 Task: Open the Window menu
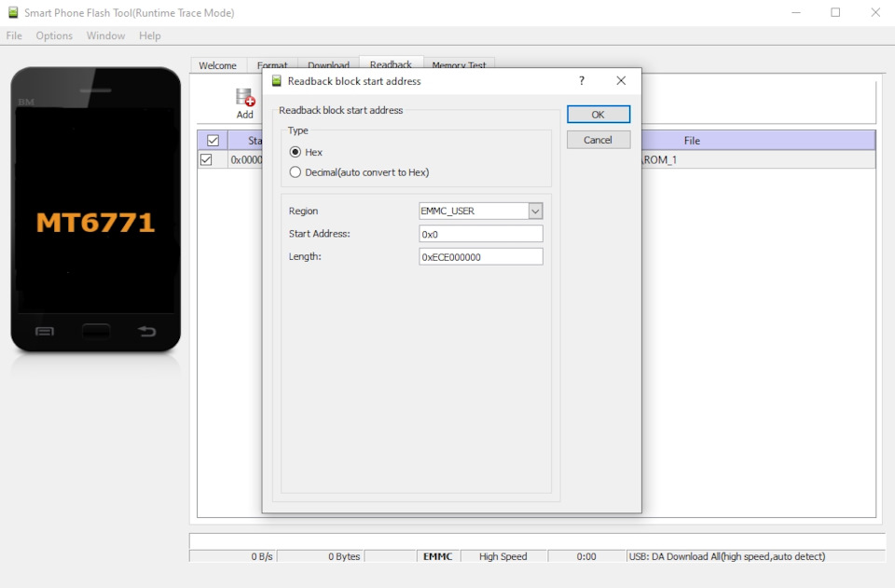pos(105,35)
